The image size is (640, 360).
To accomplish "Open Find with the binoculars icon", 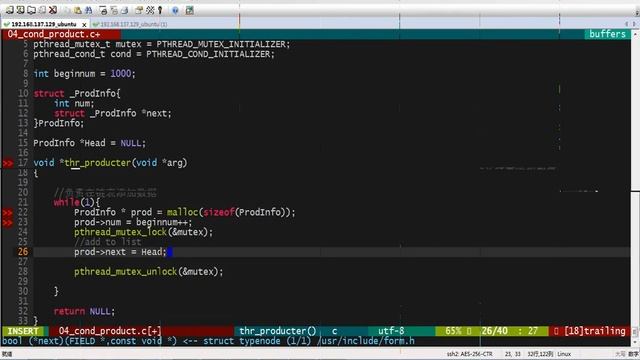I will (x=89, y=10).
